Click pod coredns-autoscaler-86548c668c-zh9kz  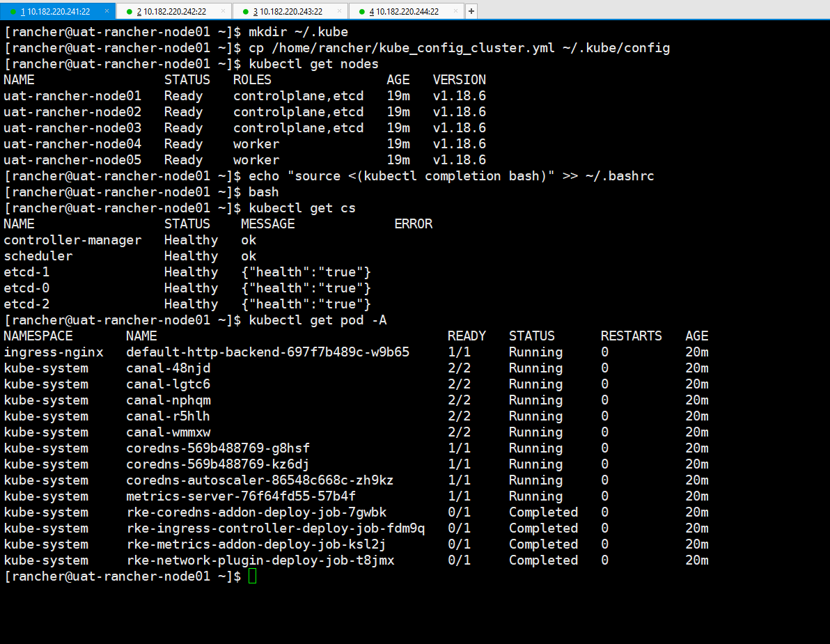click(x=259, y=480)
